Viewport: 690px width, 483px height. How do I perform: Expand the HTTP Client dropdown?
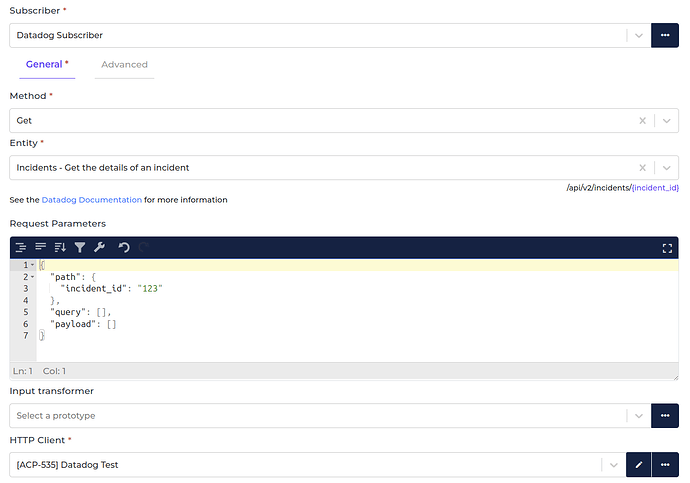pyautogui.click(x=613, y=465)
